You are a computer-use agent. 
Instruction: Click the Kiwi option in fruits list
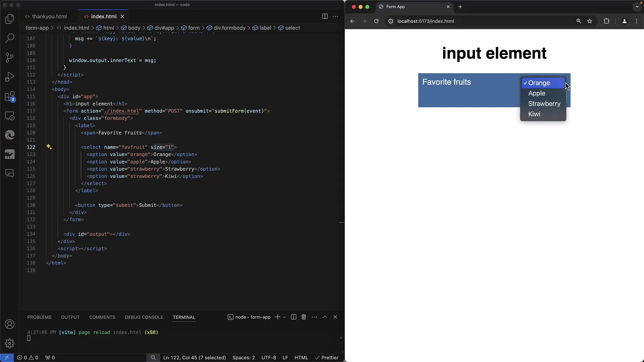(534, 114)
